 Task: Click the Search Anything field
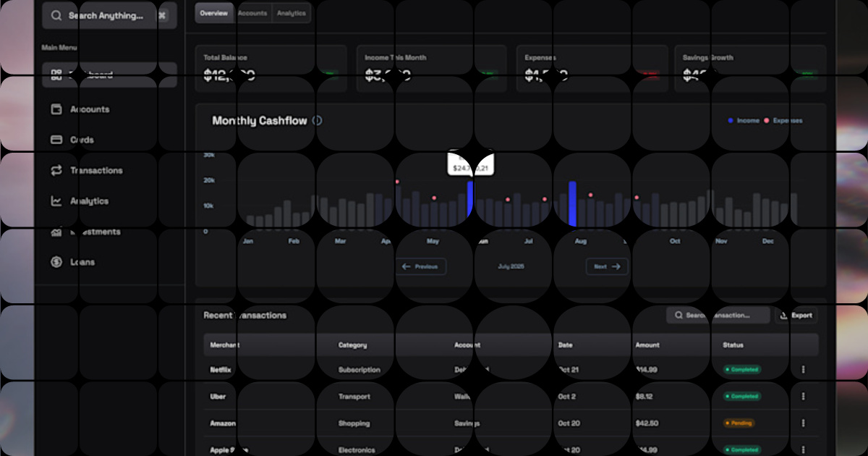pos(109,15)
